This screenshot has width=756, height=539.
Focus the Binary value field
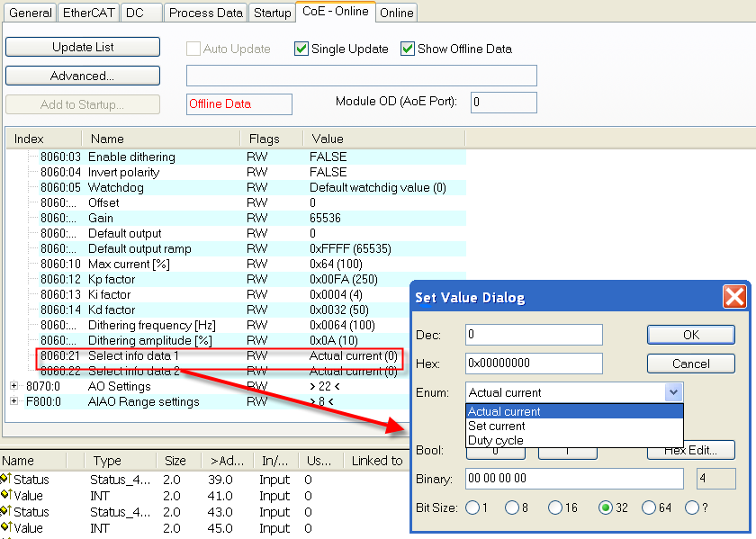[x=574, y=478]
